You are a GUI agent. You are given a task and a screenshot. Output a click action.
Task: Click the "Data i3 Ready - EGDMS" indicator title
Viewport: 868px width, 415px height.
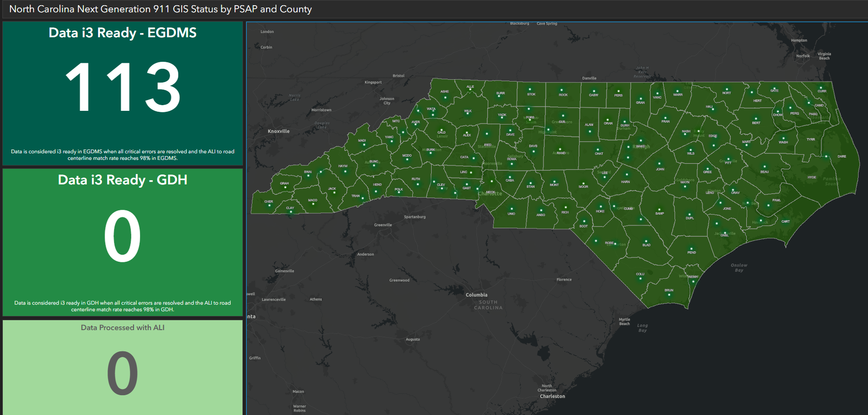tap(123, 33)
